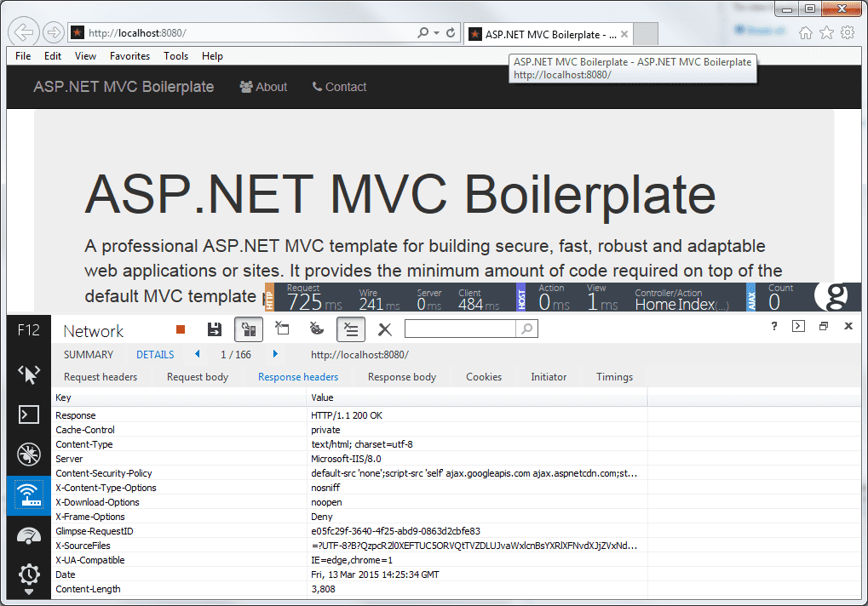
Task: Select Response headers tab
Action: [x=298, y=376]
